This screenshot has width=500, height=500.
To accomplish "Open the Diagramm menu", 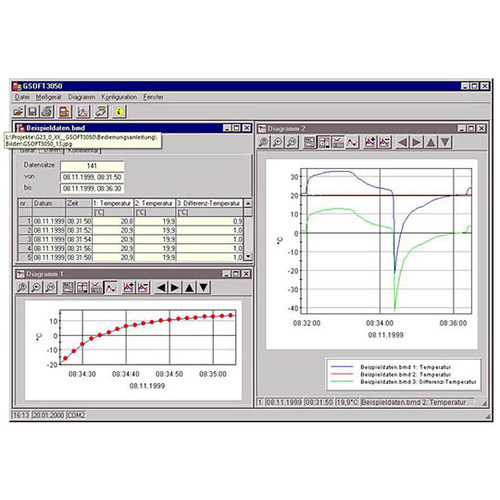I will click(x=82, y=97).
